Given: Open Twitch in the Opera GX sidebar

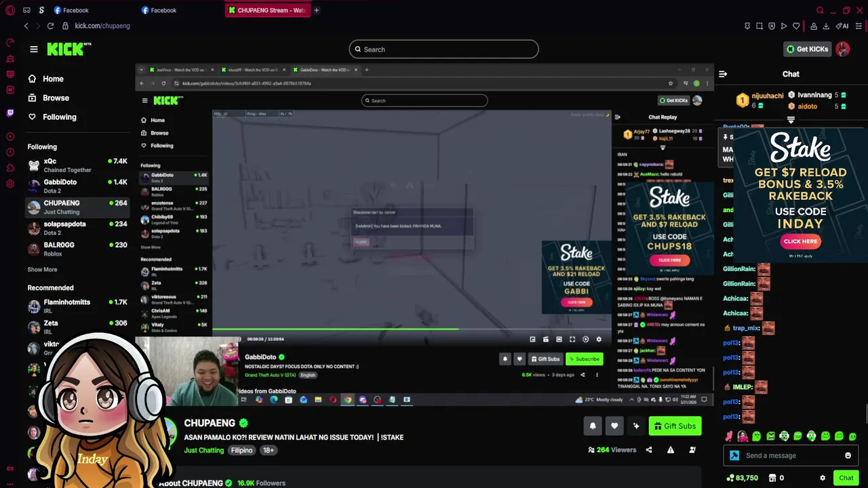Looking at the screenshot, I should pyautogui.click(x=10, y=113).
